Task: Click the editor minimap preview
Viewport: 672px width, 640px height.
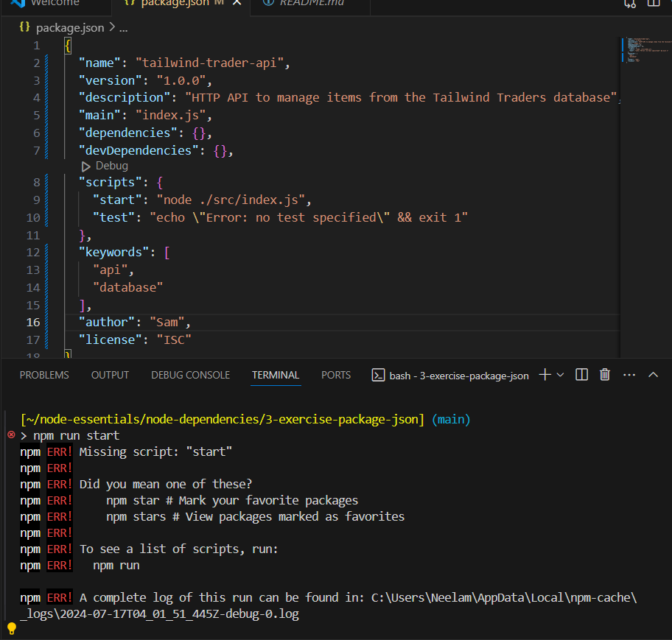Action: (646, 50)
